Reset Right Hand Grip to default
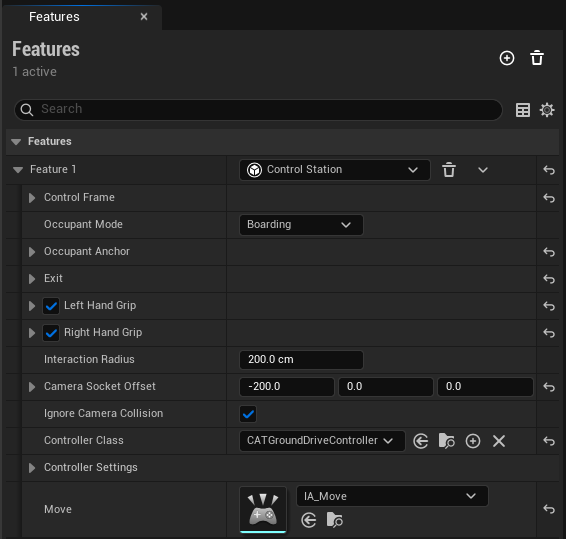Viewport: 566px width, 539px height. [549, 333]
